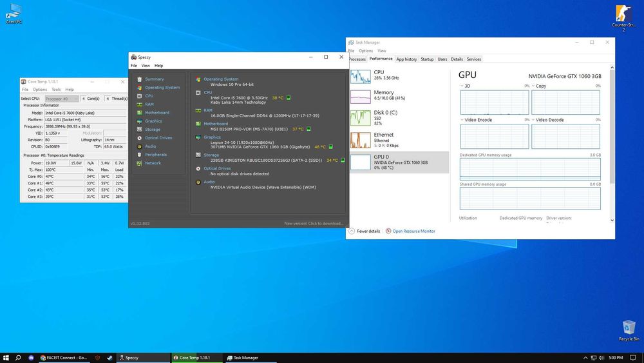Select Network in Speccy sidebar
The image size is (644, 363).
[x=153, y=162]
